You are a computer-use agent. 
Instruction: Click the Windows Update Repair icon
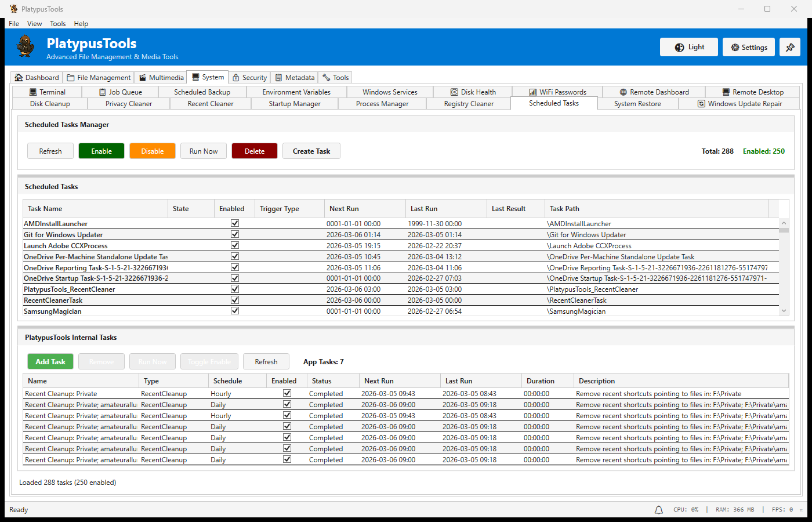(x=701, y=104)
